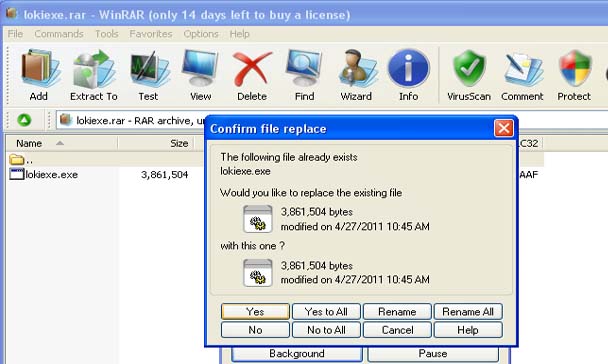Click the Add toolbar icon
Viewport: 608px width, 364px height.
(40, 69)
